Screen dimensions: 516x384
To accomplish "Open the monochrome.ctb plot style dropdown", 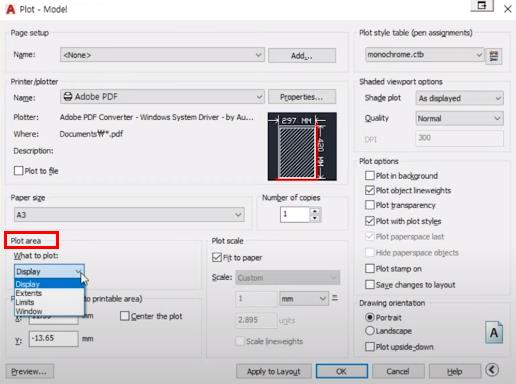I will click(x=425, y=54).
